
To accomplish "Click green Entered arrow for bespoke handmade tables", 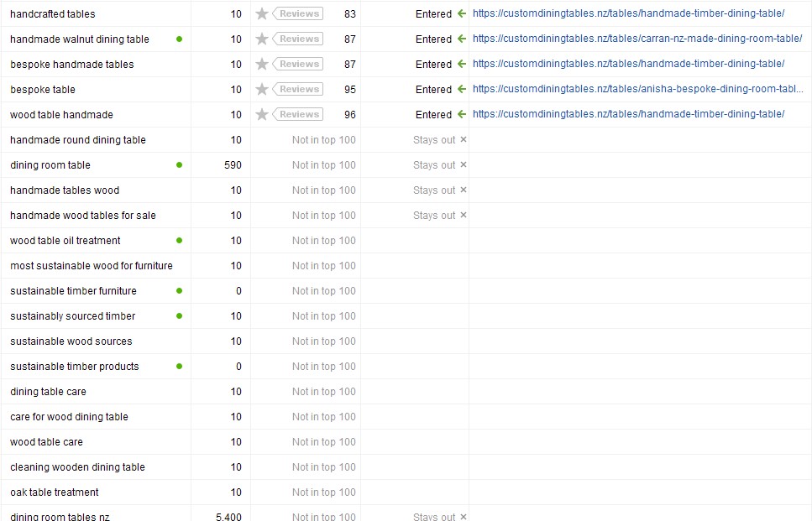I will (462, 64).
